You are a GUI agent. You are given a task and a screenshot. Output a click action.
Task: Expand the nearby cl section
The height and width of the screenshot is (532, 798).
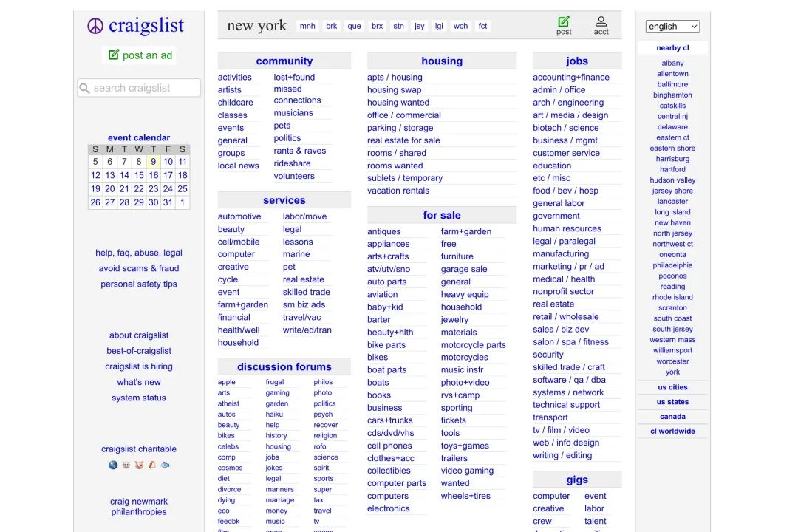click(x=672, y=48)
